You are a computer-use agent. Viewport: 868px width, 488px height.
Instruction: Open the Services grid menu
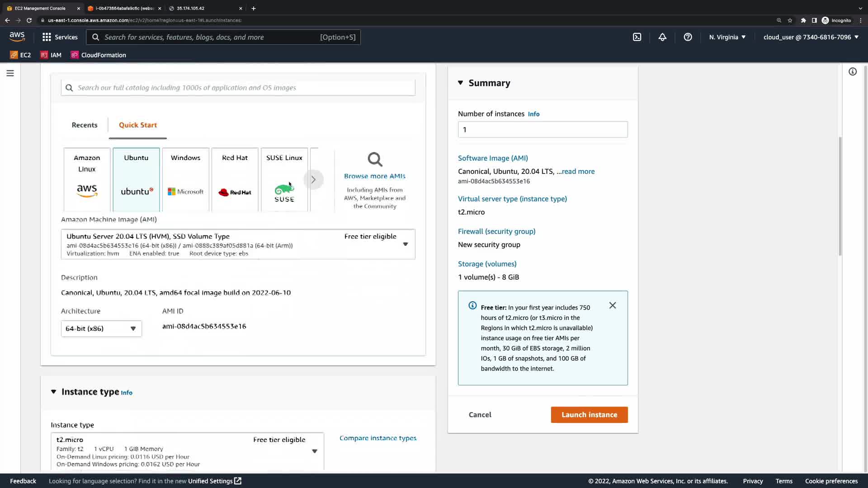point(60,37)
